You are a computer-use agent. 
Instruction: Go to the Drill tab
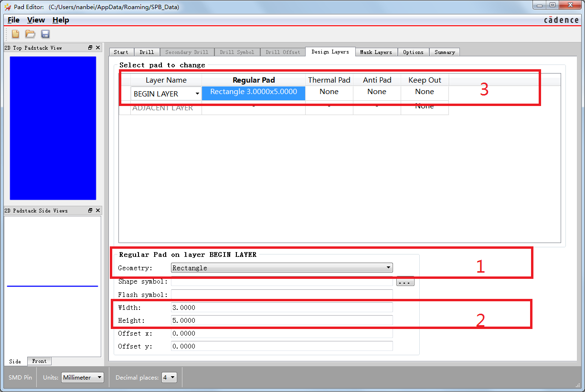point(147,52)
